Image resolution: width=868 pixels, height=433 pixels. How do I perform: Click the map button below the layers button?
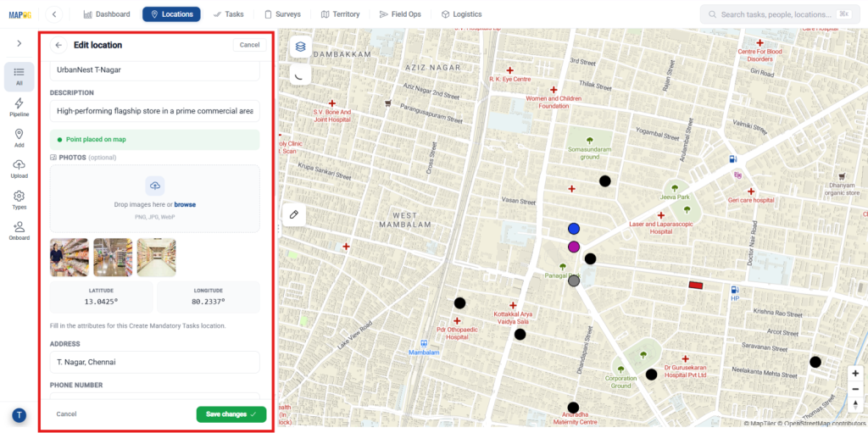click(301, 74)
